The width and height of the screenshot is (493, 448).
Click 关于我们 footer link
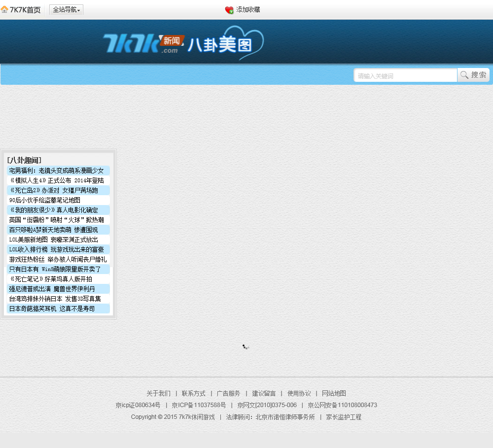[x=158, y=393]
